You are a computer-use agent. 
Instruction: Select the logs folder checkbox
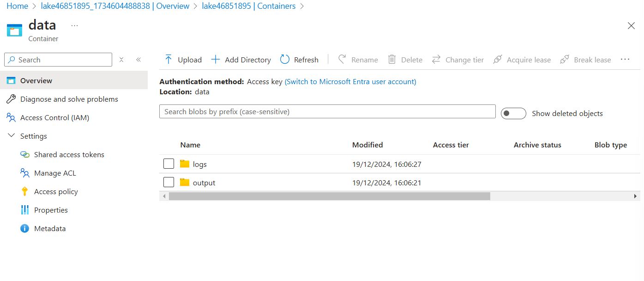coord(169,164)
